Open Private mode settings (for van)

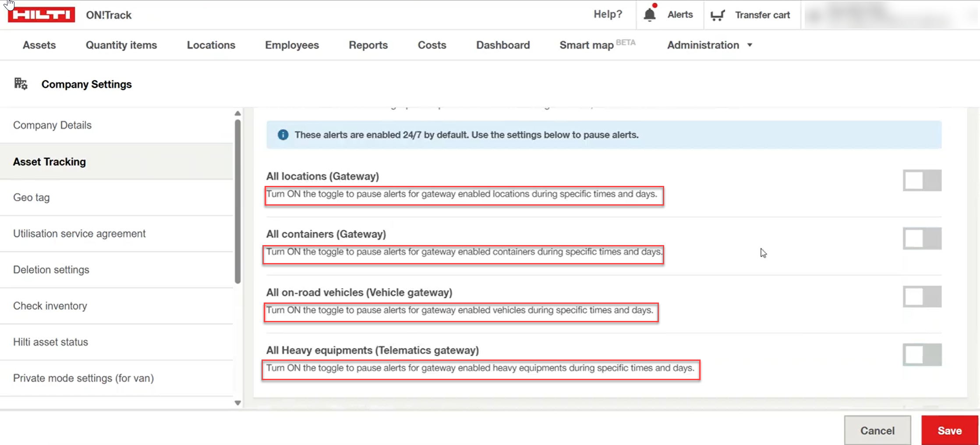pyautogui.click(x=83, y=378)
